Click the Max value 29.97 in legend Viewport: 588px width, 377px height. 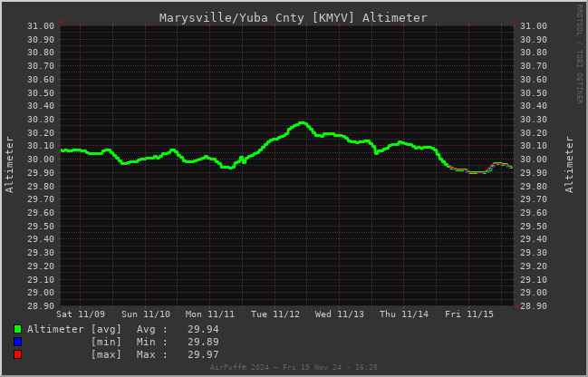coord(203,354)
